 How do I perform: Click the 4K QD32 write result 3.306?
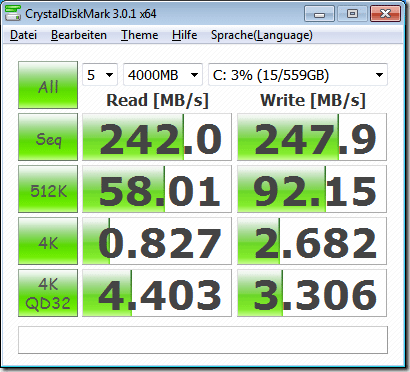click(312, 293)
